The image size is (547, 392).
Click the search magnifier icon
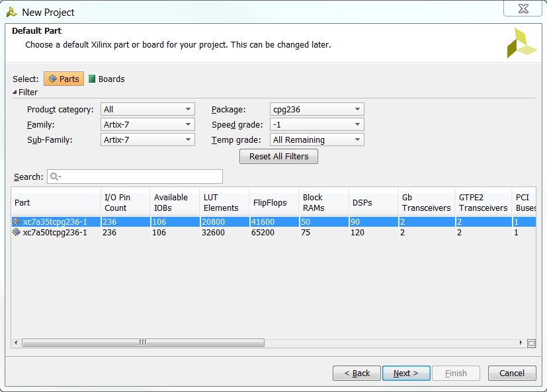click(55, 176)
